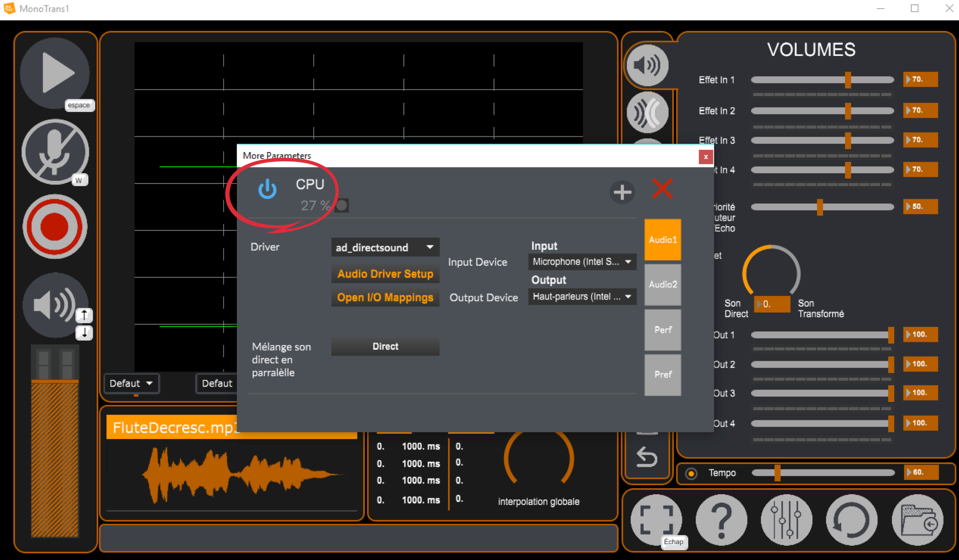Toggle the CPU audio power icon
This screenshot has height=560, width=959.
click(267, 189)
